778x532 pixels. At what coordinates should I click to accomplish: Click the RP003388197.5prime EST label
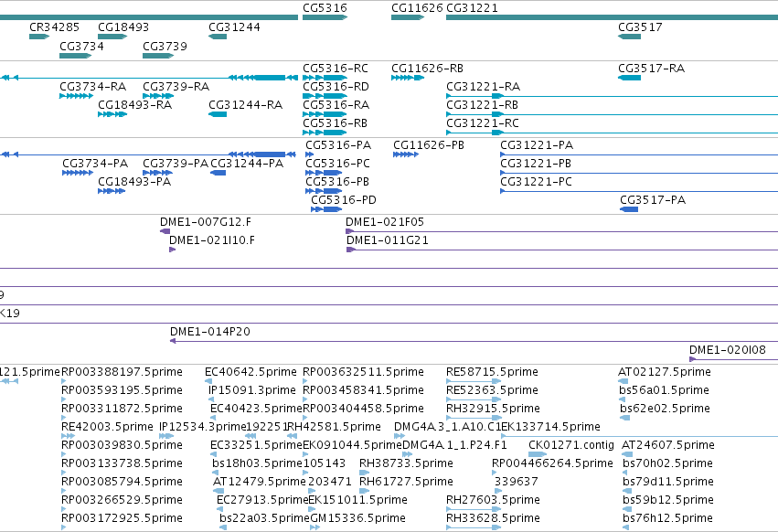(123, 372)
